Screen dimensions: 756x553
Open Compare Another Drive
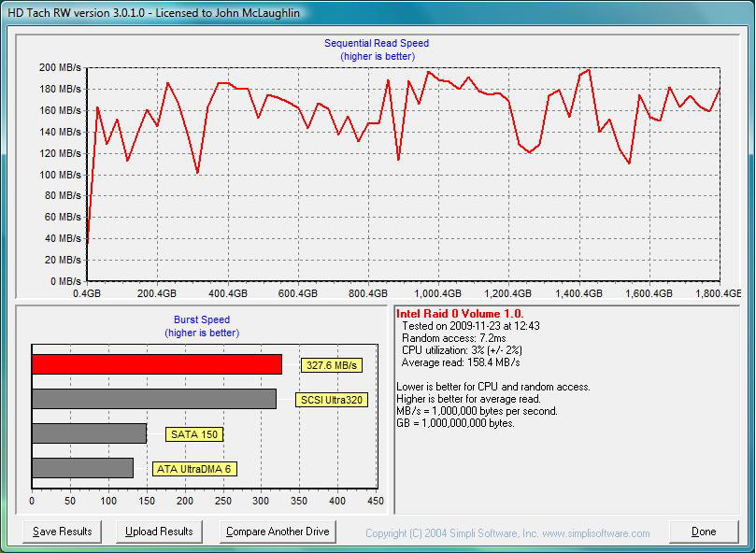tap(278, 532)
